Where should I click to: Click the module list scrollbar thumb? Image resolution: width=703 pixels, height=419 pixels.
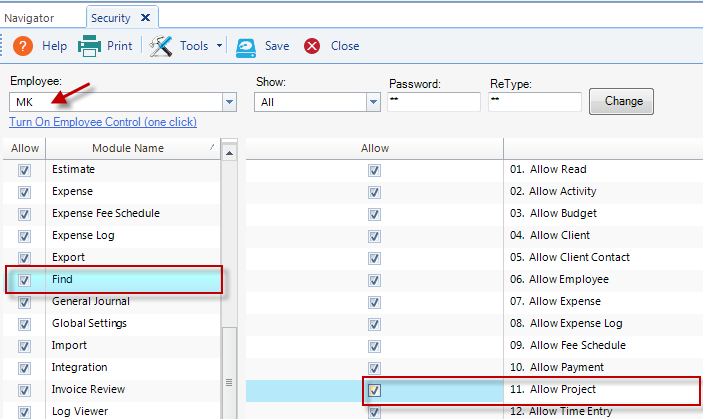pyautogui.click(x=229, y=373)
